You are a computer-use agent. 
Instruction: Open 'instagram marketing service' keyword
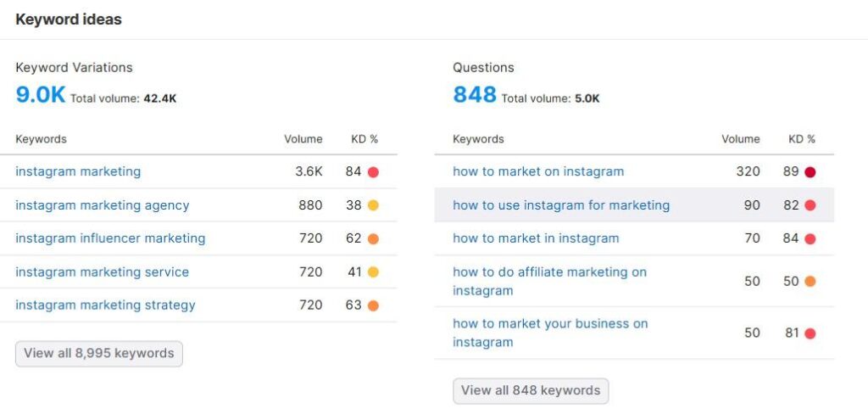(x=102, y=272)
